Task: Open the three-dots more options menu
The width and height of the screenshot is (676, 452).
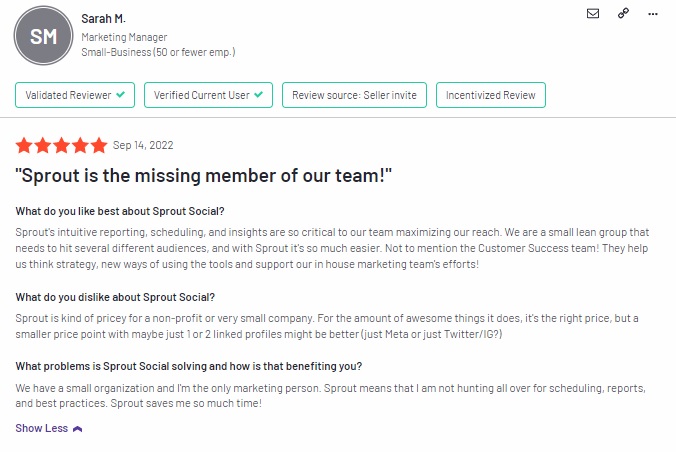Action: tap(653, 14)
